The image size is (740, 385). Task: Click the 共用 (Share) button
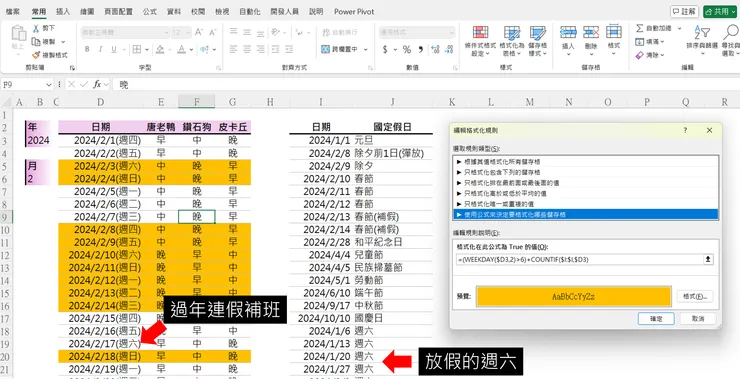point(720,11)
